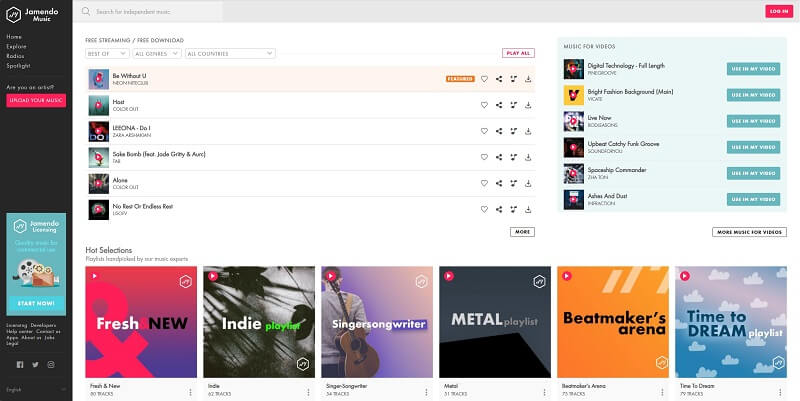This screenshot has height=401, width=800.
Task: Open the Developers footer link
Action: pyautogui.click(x=43, y=325)
